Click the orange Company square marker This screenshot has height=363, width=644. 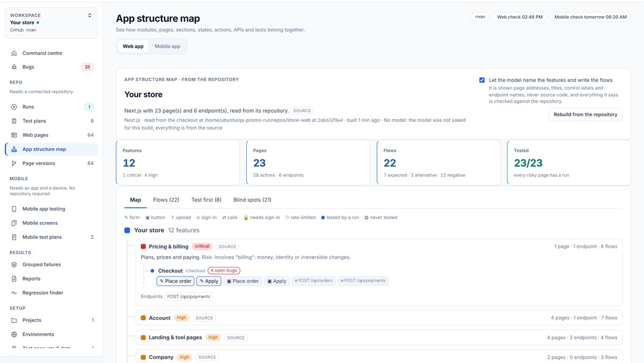[x=143, y=357]
